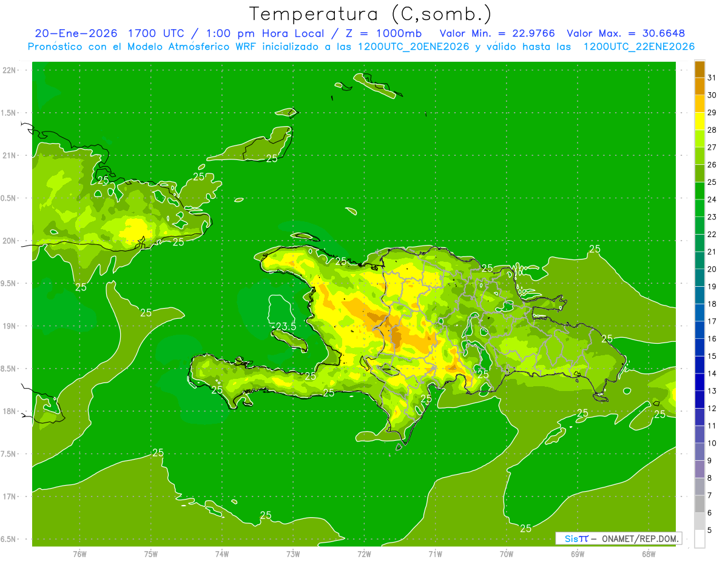Pick the yellow swatch between 28 and 29

[x=699, y=121]
